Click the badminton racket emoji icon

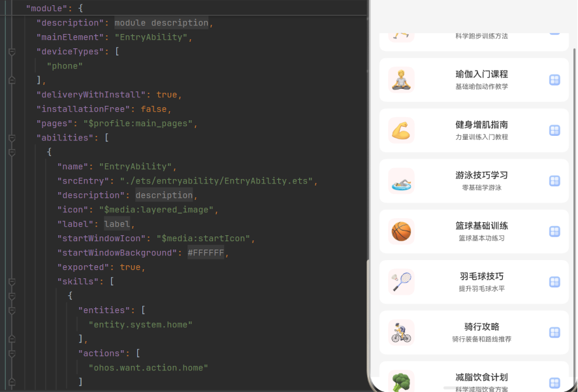coord(401,282)
